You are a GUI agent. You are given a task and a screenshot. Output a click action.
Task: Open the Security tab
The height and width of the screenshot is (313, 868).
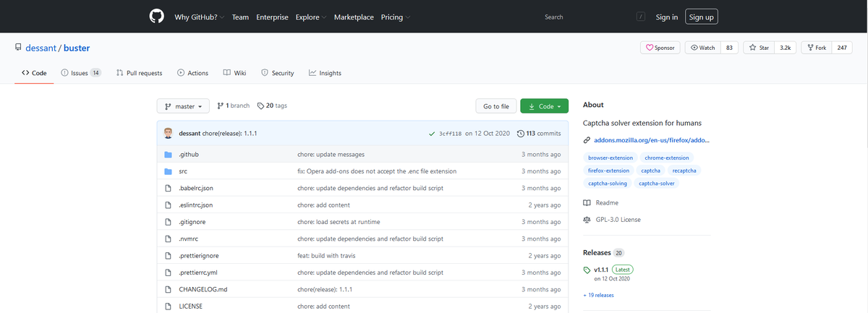pos(277,73)
